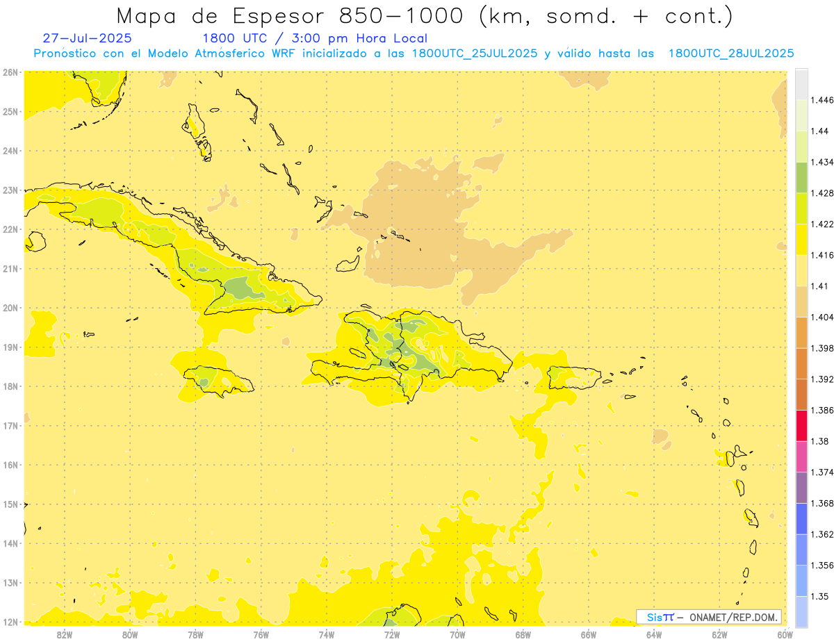834x644 pixels.
Task: Click the legend value '1.356'
Action: 821,565
